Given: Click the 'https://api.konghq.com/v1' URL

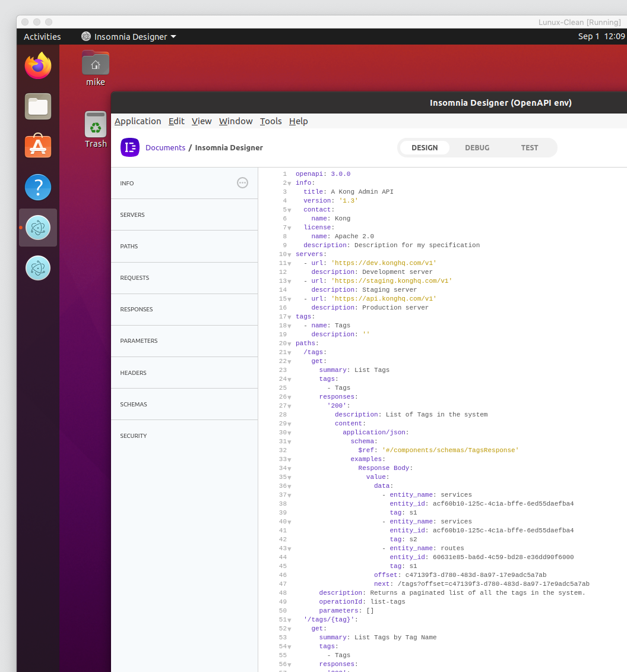Looking at the screenshot, I should [384, 299].
